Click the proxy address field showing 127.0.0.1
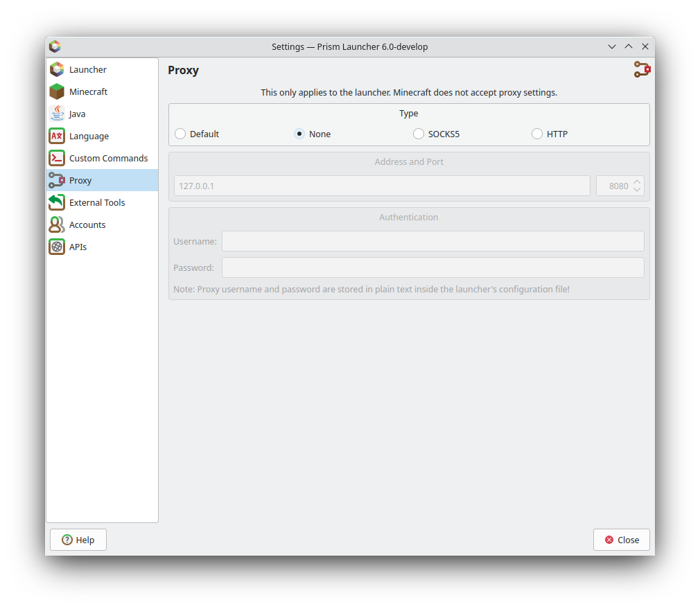 [381, 186]
